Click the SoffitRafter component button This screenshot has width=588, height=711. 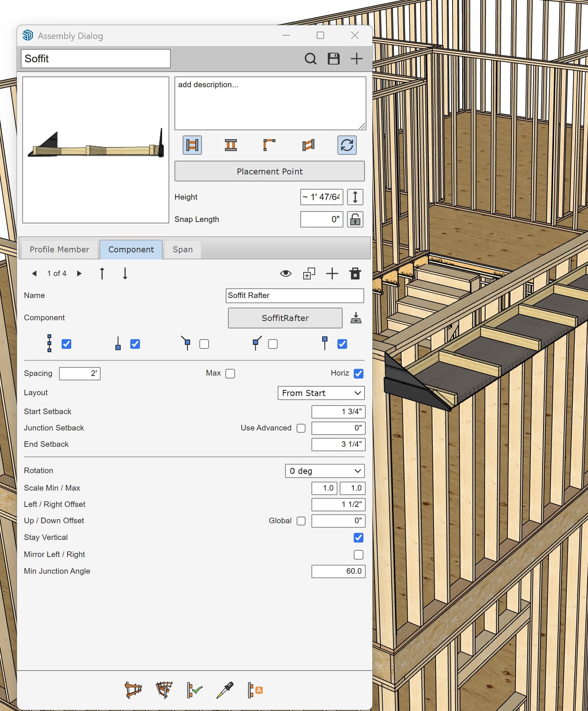285,318
